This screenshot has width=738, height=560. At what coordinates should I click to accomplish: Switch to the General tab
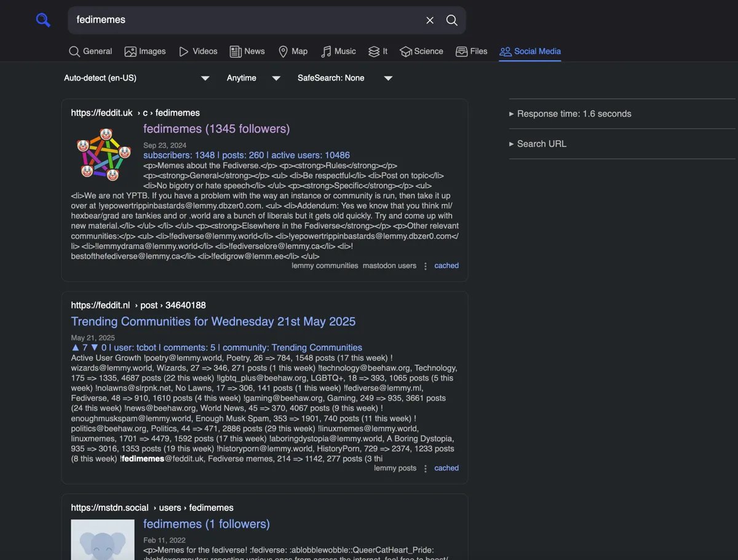[90, 52]
